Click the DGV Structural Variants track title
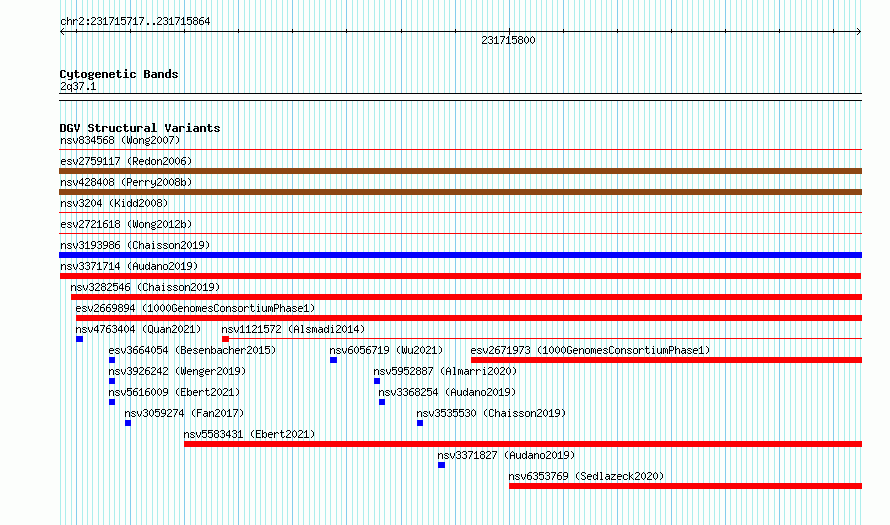Viewport: 890px width, 525px height. pos(140,128)
